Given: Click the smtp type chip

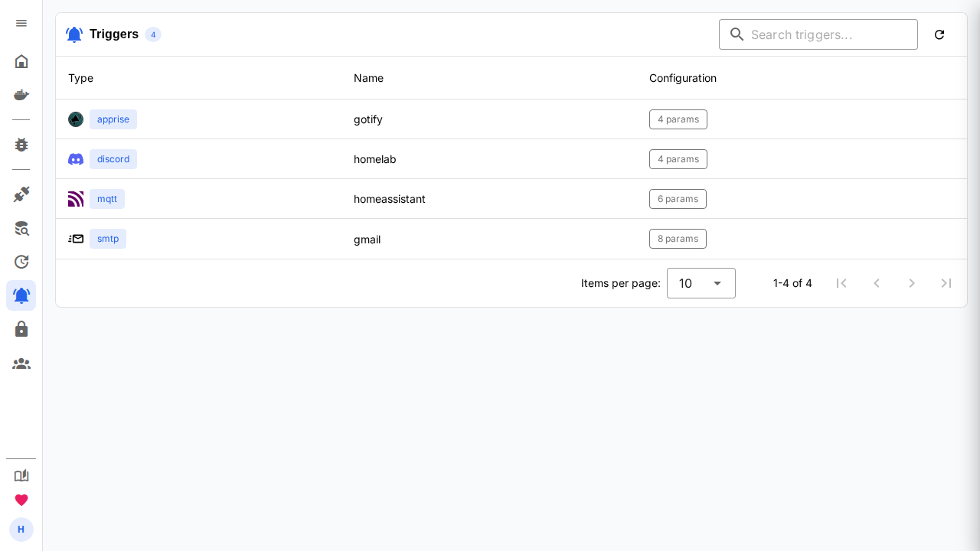Looking at the screenshot, I should (x=108, y=239).
